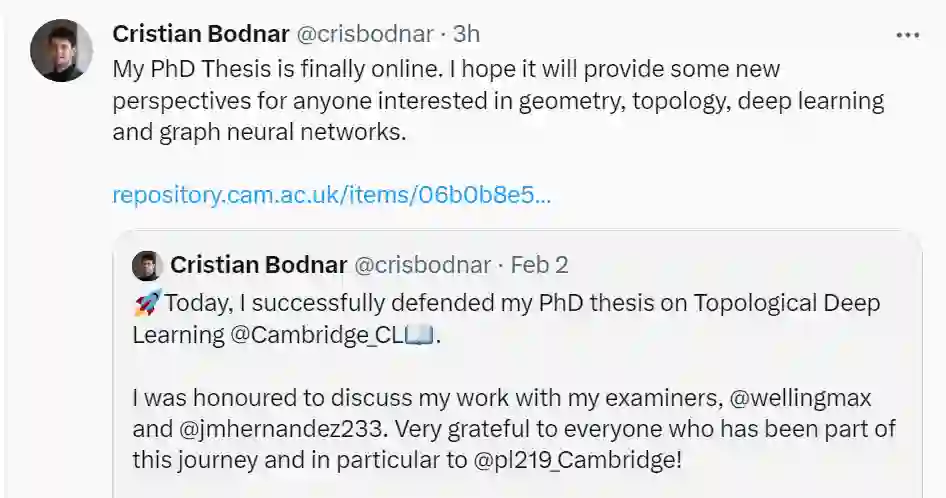The height and width of the screenshot is (498, 946).
Task: Open the tweet via 3h timestamp
Action: pyautogui.click(x=466, y=34)
